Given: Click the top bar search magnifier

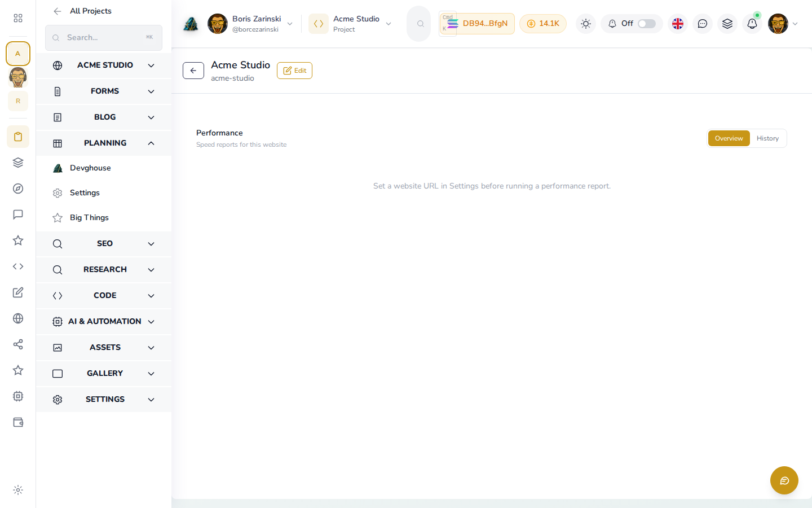Looking at the screenshot, I should (x=420, y=24).
